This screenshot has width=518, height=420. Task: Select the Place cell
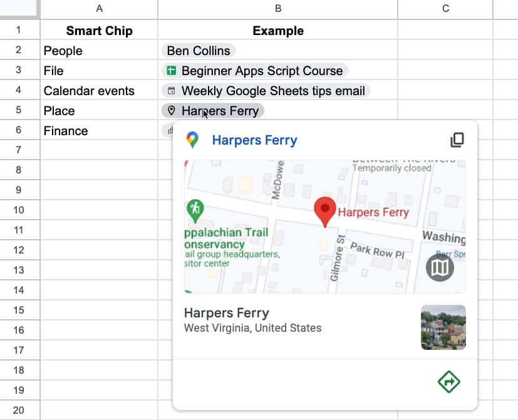99,110
